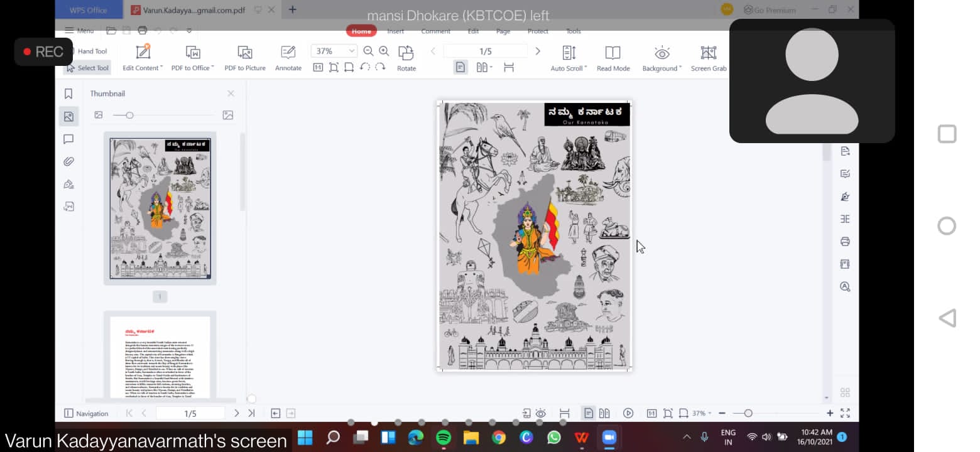Enable Read Mode

613,58
